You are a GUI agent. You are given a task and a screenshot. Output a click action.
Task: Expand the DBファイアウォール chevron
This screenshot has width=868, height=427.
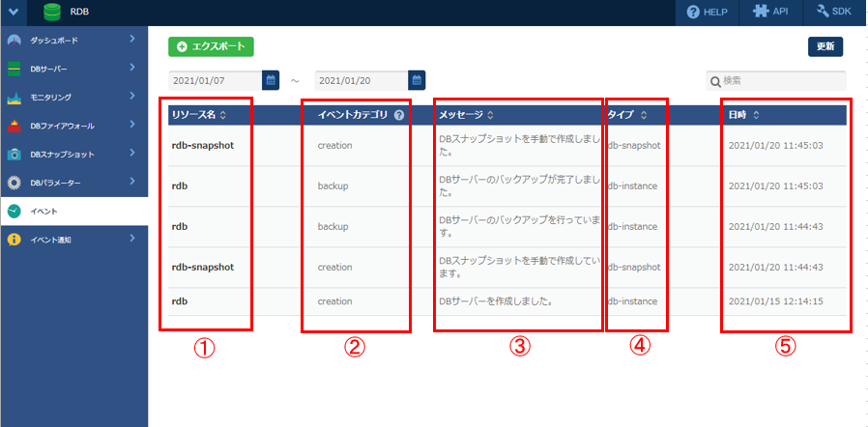pyautogui.click(x=132, y=124)
